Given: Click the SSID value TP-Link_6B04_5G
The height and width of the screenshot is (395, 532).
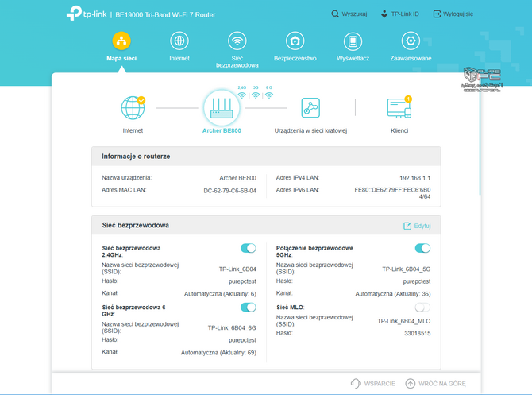Looking at the screenshot, I should [x=406, y=269].
